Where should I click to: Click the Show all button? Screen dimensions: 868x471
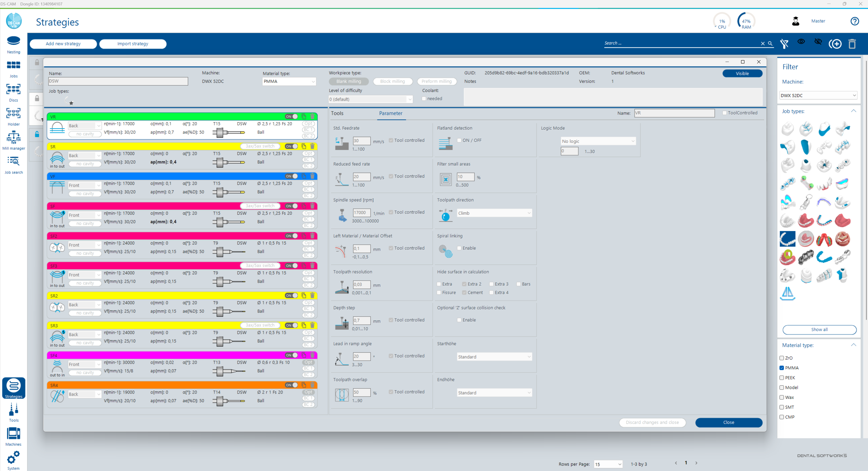coord(819,330)
